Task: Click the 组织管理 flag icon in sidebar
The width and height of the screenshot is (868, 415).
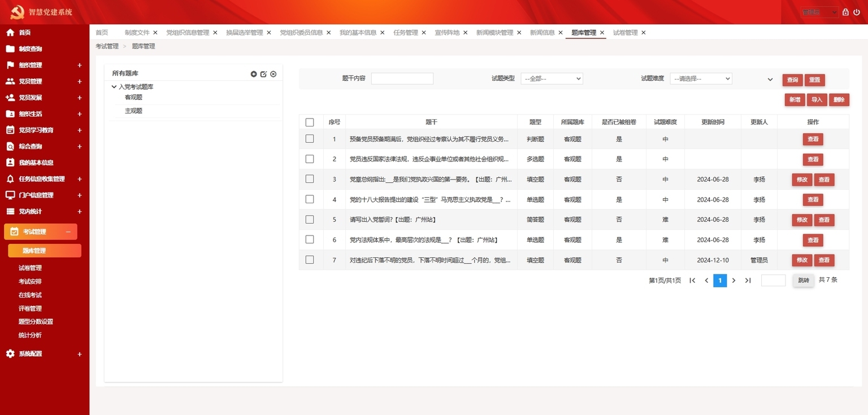Action: pos(10,65)
